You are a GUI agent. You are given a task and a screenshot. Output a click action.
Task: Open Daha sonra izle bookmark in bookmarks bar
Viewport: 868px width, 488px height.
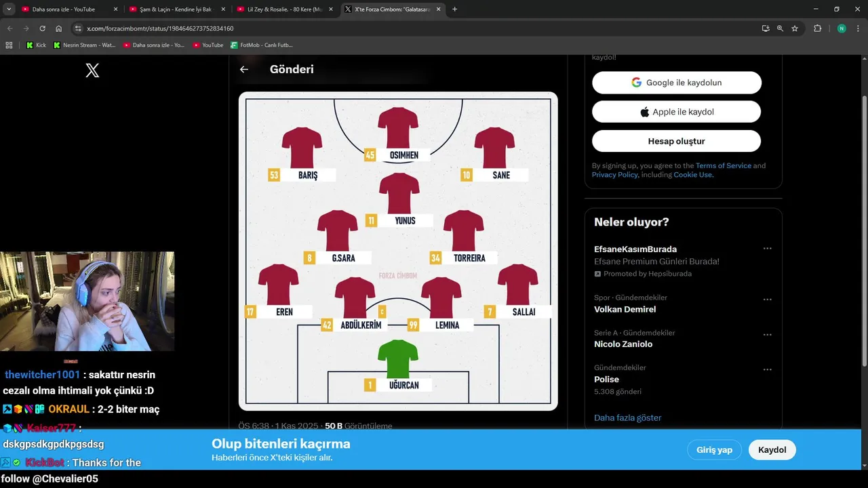[154, 45]
